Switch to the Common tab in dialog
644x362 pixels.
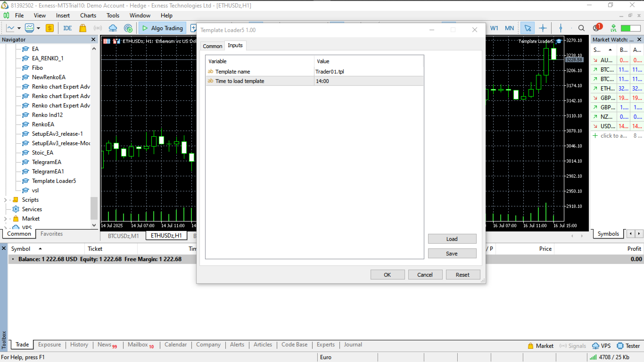(x=212, y=46)
